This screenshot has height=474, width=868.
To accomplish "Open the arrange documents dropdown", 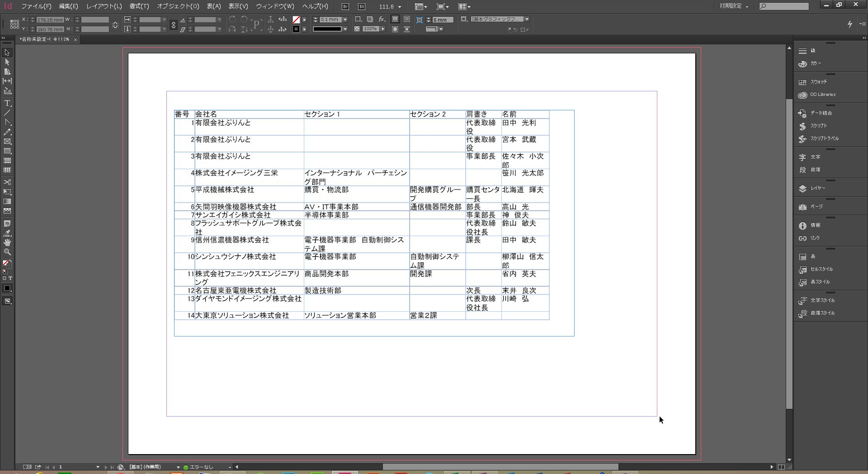I will [464, 6].
